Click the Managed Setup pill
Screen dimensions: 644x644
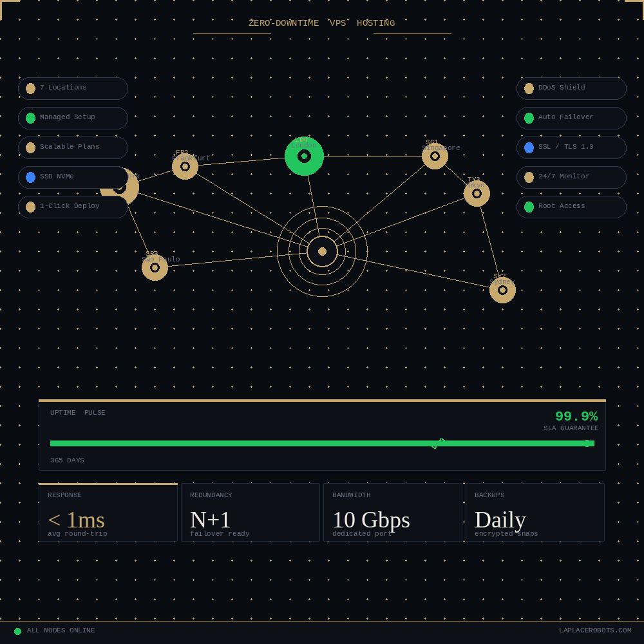[x=73, y=118]
